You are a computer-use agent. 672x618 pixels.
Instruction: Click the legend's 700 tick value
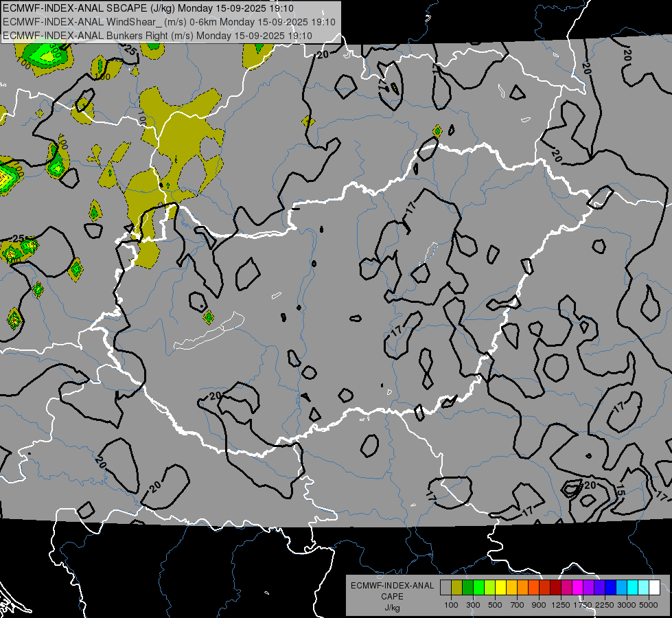[518, 605]
